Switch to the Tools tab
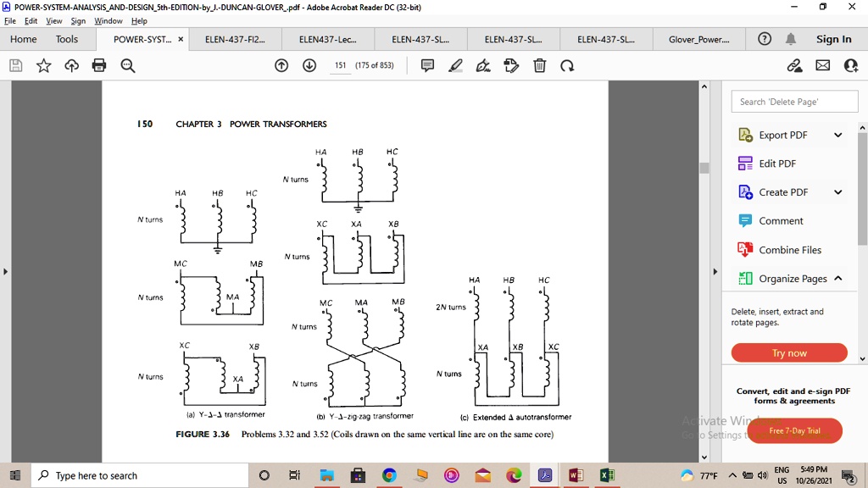The height and width of the screenshot is (488, 868). click(x=67, y=39)
